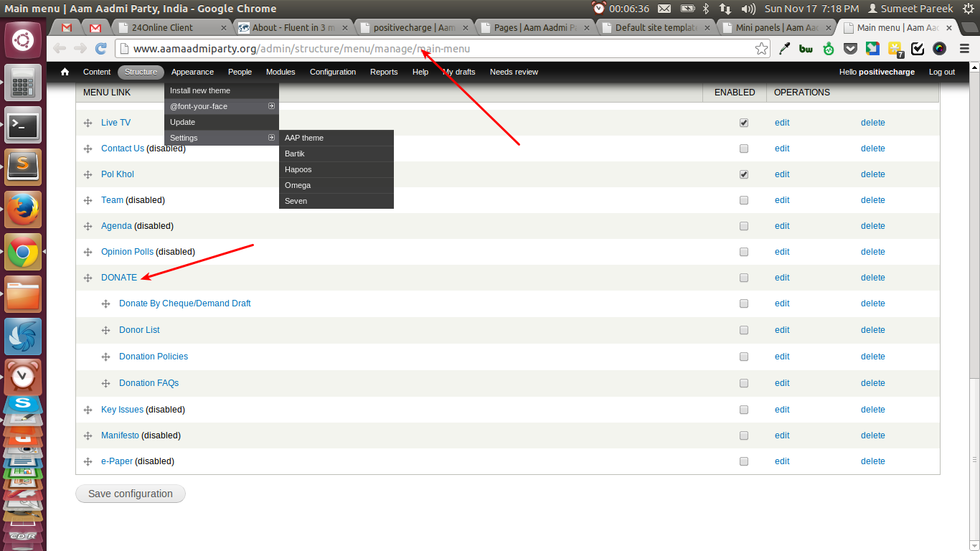Bookmark page with the star icon

(x=761, y=49)
